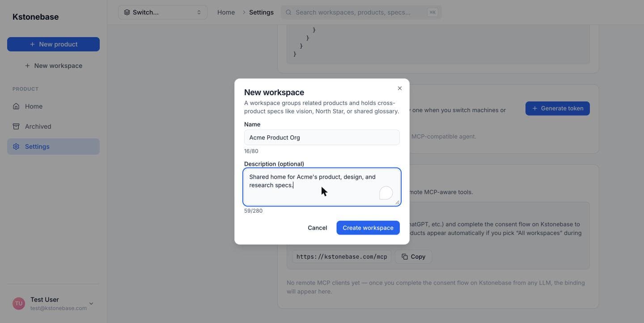Click the kstonebase.com/mcp URL text
The image size is (644, 323).
342,257
